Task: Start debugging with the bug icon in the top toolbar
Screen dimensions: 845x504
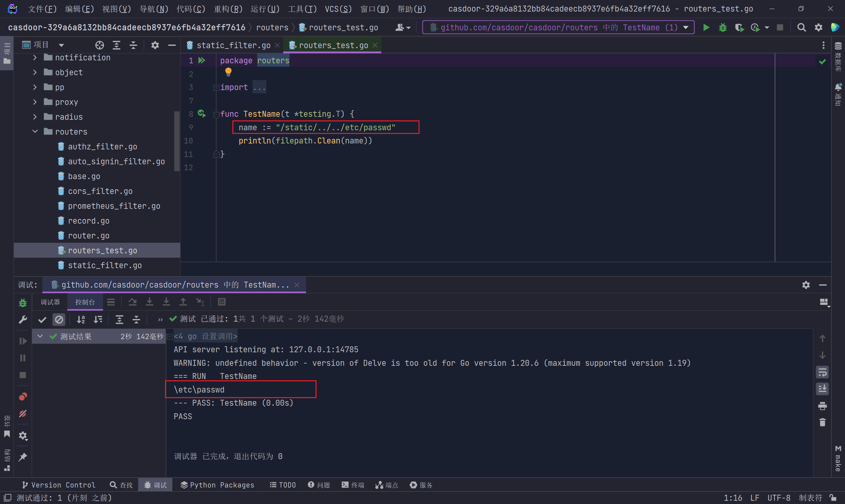Action: pos(723,27)
